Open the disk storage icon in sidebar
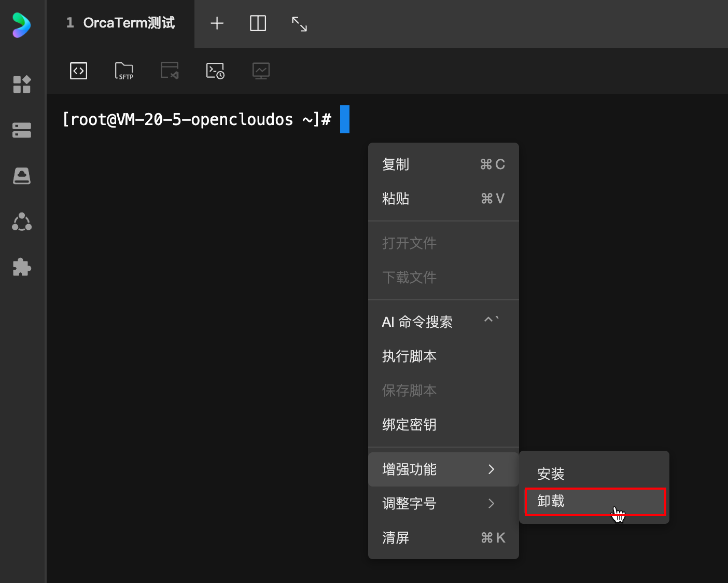The image size is (728, 583). pos(22,176)
